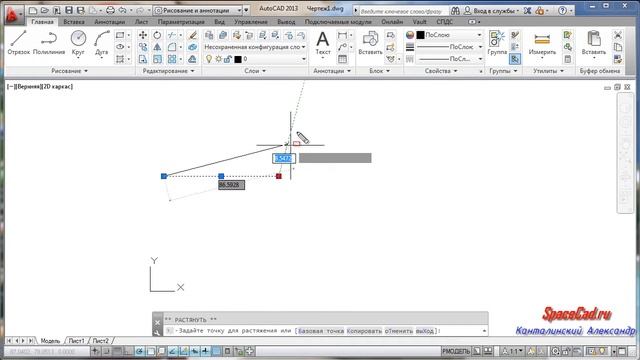The image size is (640, 360).
Task: Expand the Редактирование panel
Action: point(168,71)
